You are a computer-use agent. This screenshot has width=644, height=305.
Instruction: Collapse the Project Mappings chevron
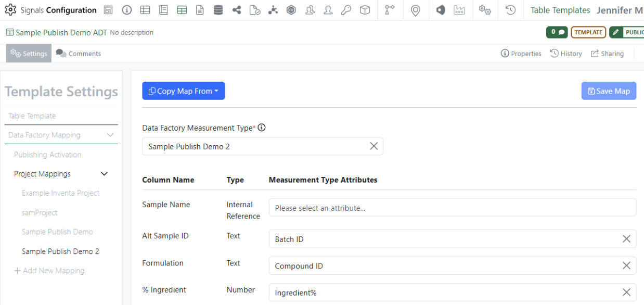(x=104, y=174)
